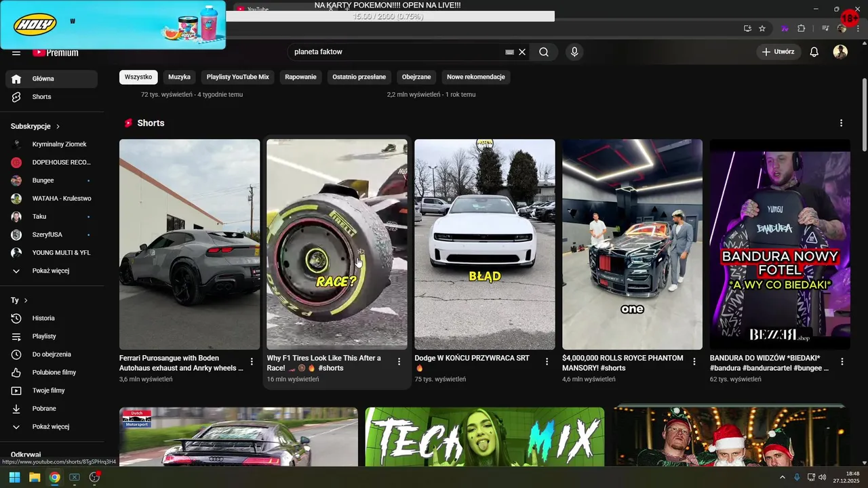Image resolution: width=868 pixels, height=488 pixels.
Task: Open YouTube notifications bell
Action: (x=814, y=52)
